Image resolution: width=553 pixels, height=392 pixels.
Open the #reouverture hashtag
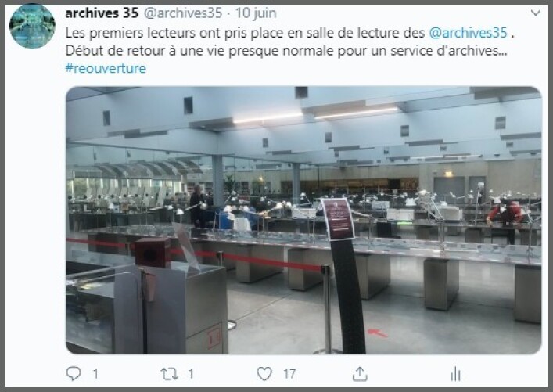(106, 68)
